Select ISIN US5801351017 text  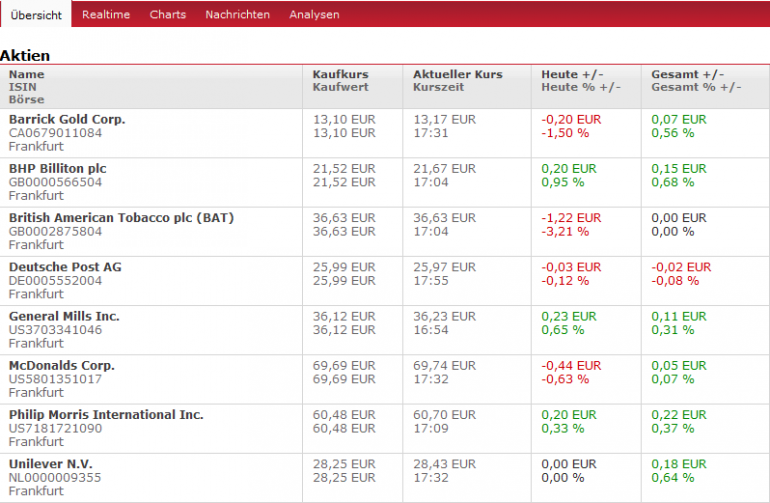(55, 379)
